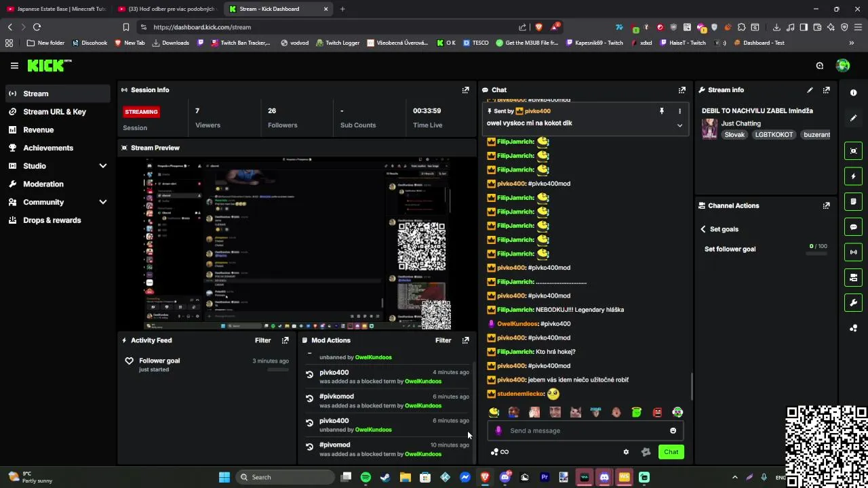The height and width of the screenshot is (488, 868).
Task: Click the Brave shields icon in the address bar
Action: tap(538, 27)
